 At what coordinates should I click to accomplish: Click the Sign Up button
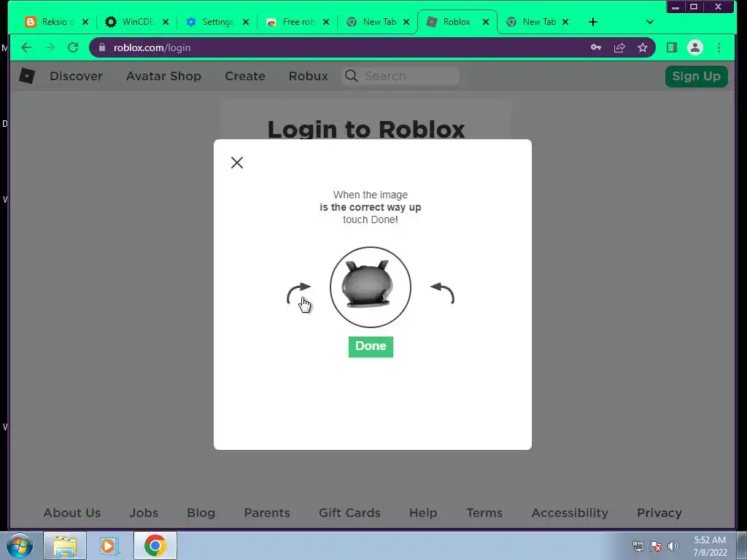[696, 76]
